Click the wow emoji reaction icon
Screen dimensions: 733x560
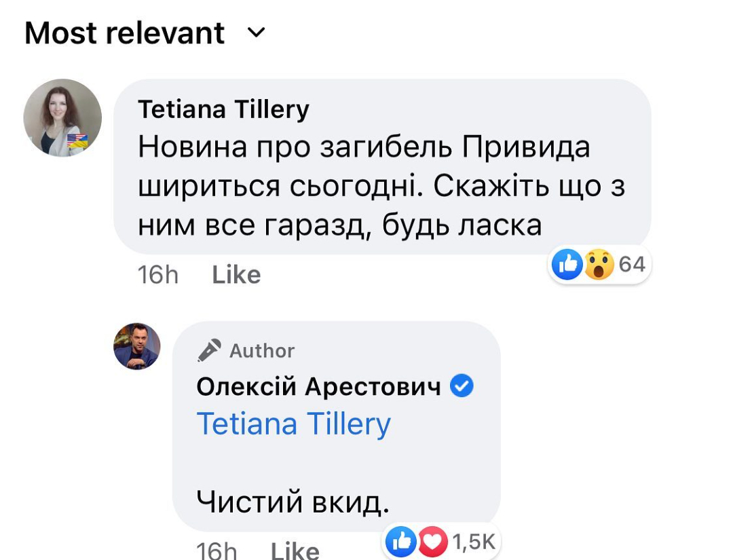pyautogui.click(x=599, y=264)
